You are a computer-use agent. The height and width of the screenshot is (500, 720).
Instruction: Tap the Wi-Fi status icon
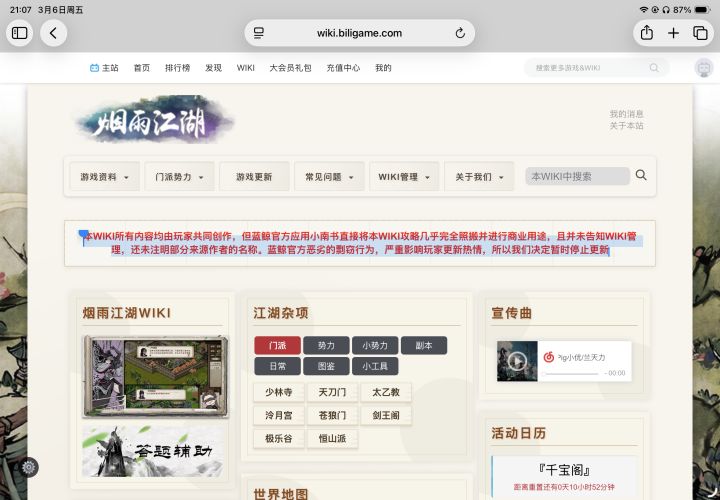(x=644, y=10)
